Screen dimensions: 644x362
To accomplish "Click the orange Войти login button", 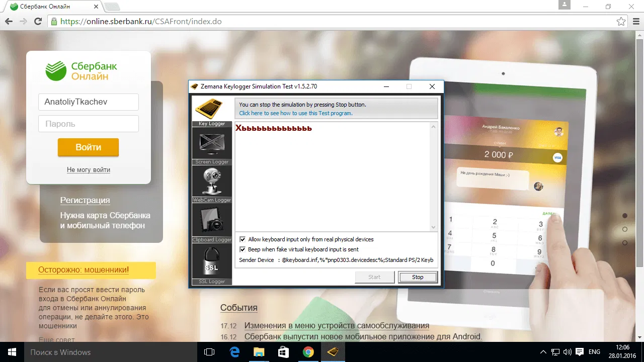I will [x=88, y=147].
